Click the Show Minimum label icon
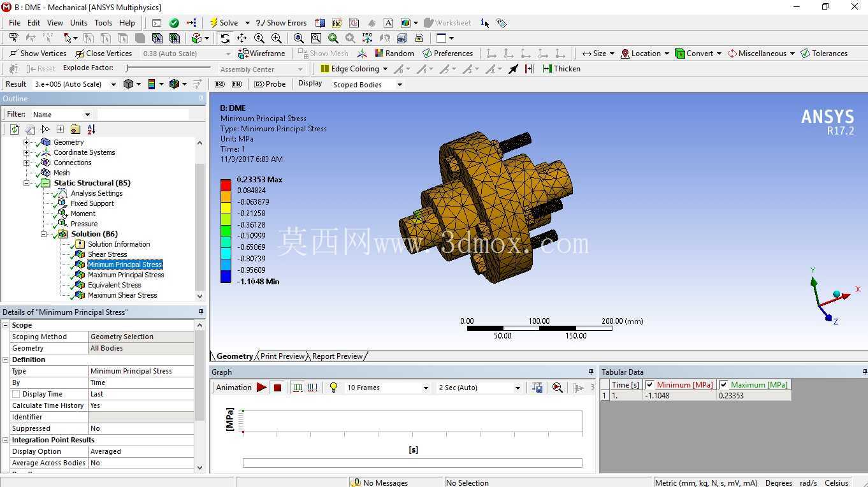Image resolution: width=868 pixels, height=487 pixels. click(238, 84)
